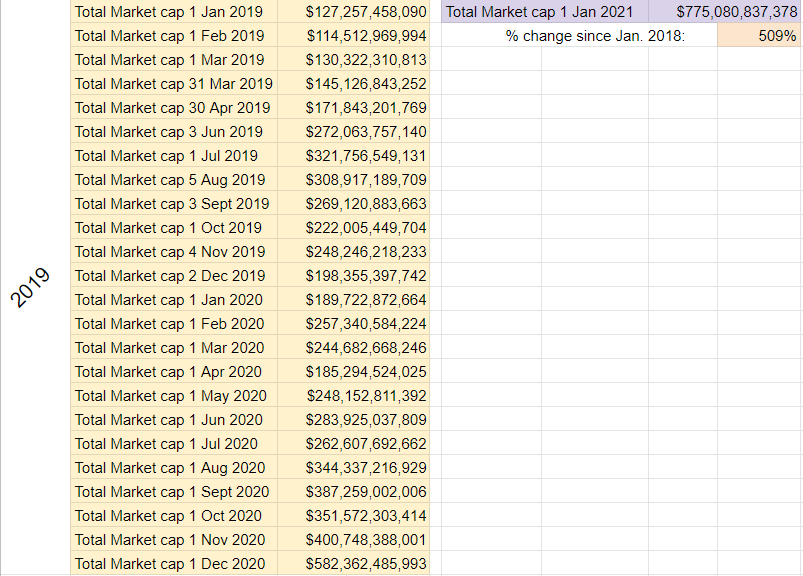Click the $775,080,837,378 value cell
The width and height of the screenshot is (803, 576).
pos(724,11)
